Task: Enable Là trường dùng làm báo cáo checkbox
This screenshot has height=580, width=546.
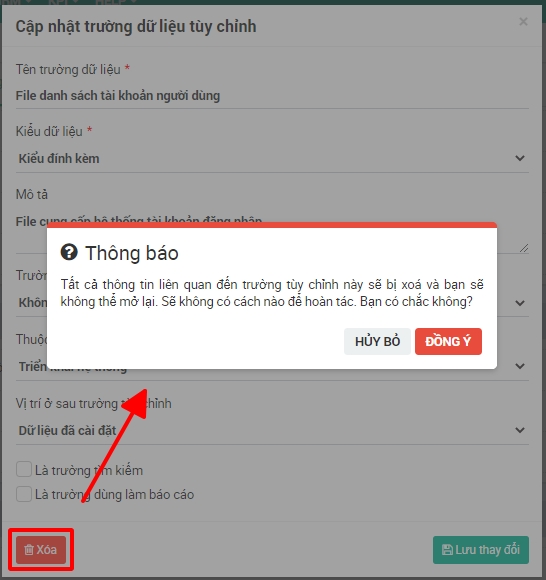Action: click(x=24, y=494)
